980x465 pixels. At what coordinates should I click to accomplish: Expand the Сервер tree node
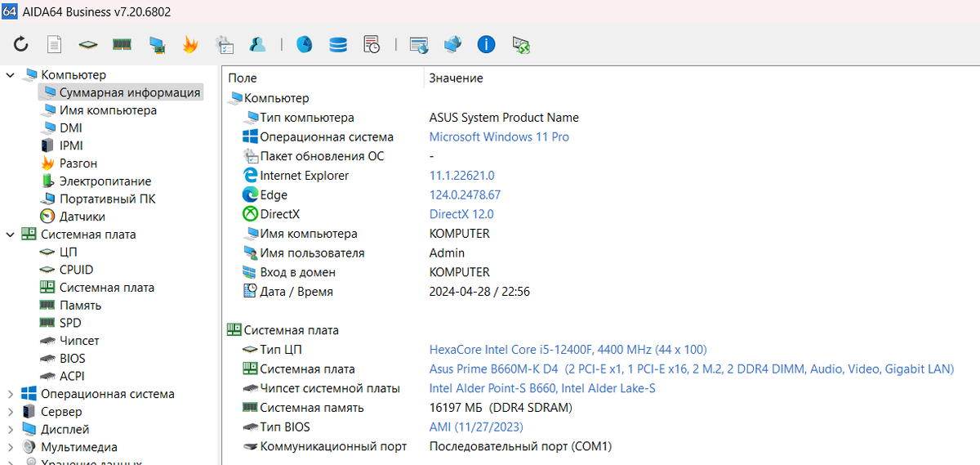click(11, 412)
